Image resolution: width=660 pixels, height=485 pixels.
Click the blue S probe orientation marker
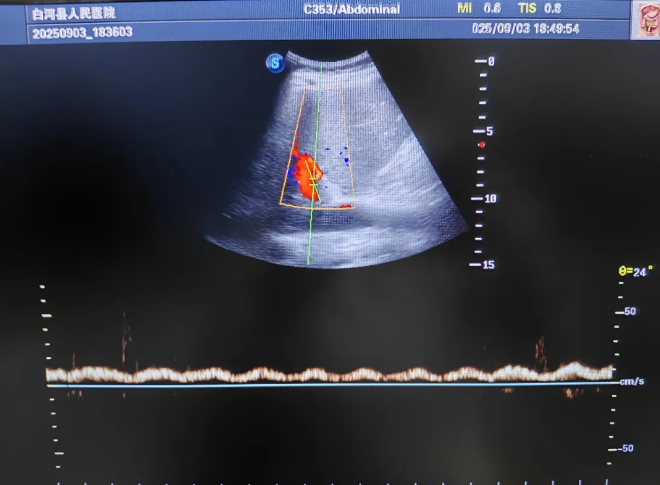coord(275,63)
